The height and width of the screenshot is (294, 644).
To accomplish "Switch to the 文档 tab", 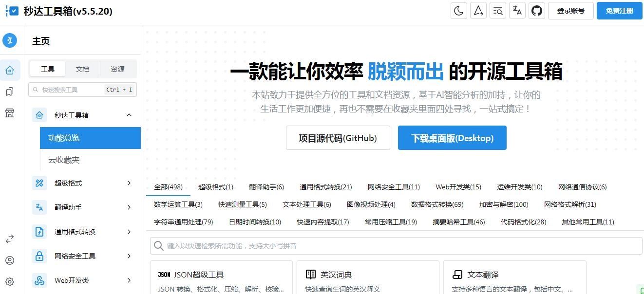I will (82, 69).
